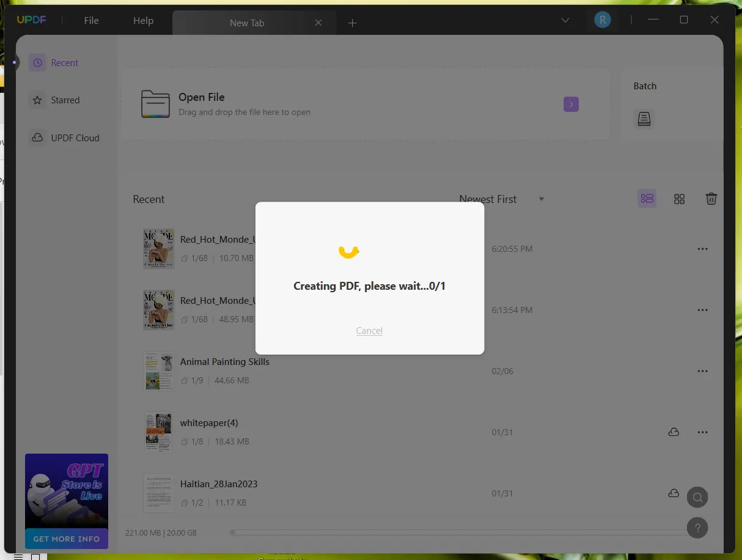Toggle cloud upload for whitepaper(4)
Image resolution: width=742 pixels, height=560 pixels.
[x=674, y=432]
